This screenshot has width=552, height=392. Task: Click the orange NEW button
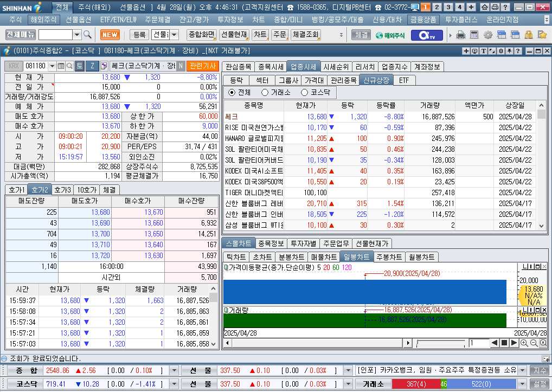[110, 35]
